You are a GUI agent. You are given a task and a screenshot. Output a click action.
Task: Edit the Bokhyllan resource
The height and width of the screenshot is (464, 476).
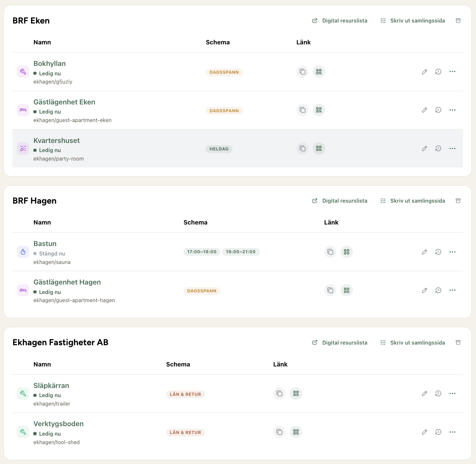point(424,72)
